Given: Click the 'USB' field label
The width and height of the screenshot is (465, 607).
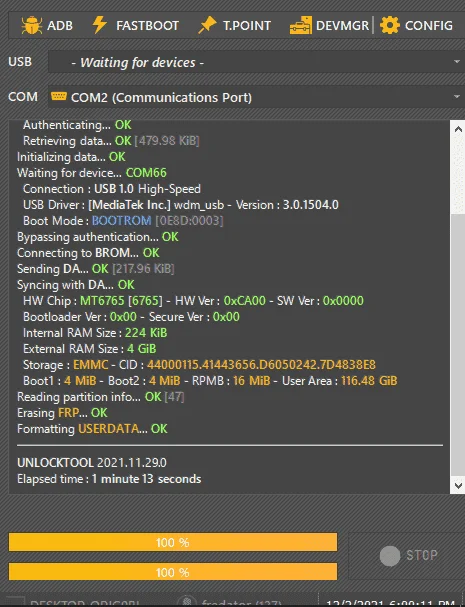Looking at the screenshot, I should [x=20, y=62].
